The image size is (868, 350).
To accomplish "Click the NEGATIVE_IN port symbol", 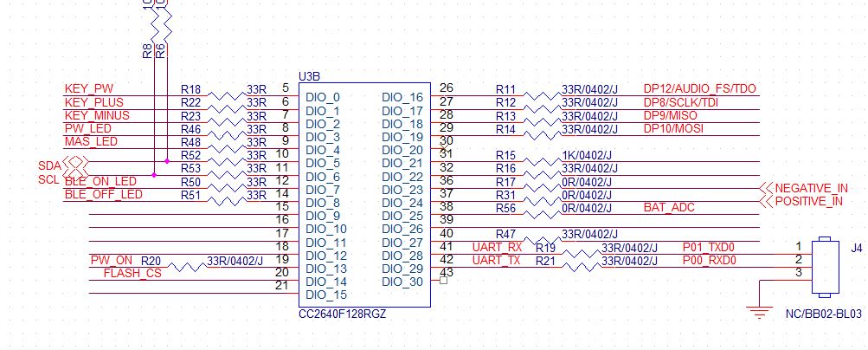I will pyautogui.click(x=766, y=188).
